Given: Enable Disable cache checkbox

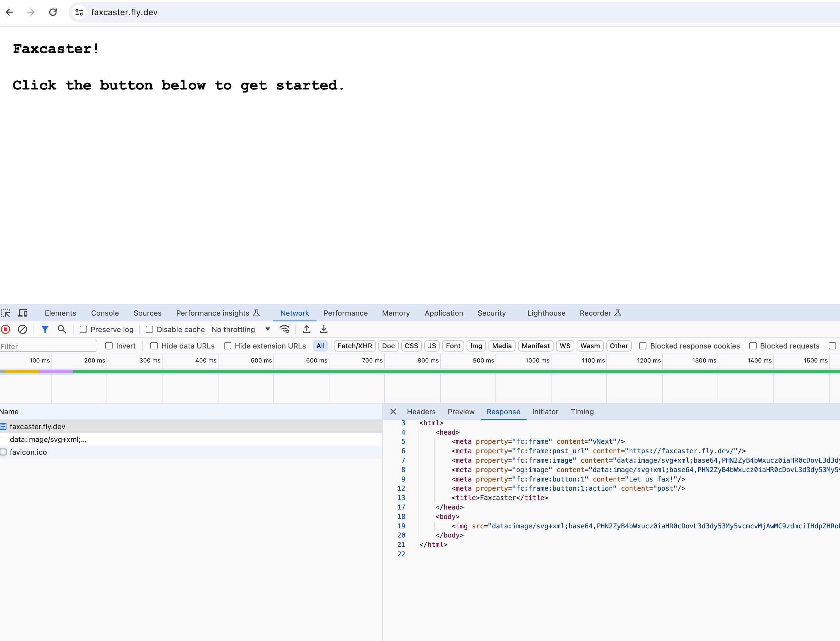Looking at the screenshot, I should (149, 329).
